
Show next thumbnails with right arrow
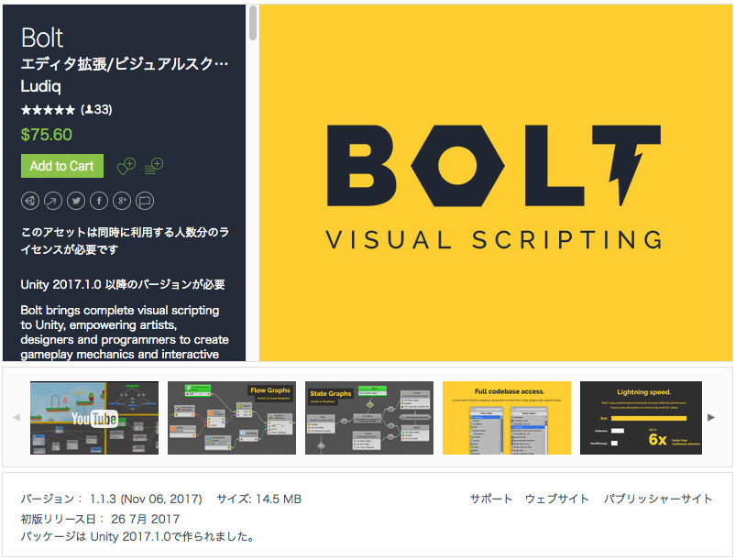pos(711,418)
